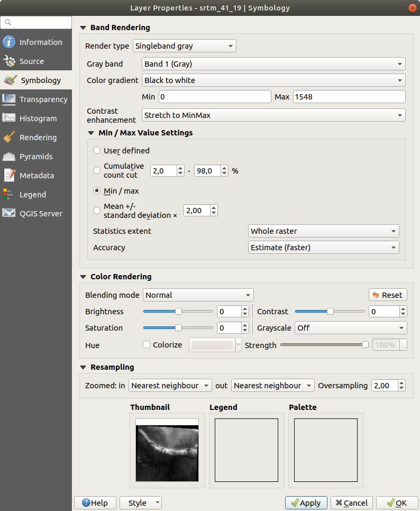Click the Apply button
420x511 pixels.
[306, 503]
